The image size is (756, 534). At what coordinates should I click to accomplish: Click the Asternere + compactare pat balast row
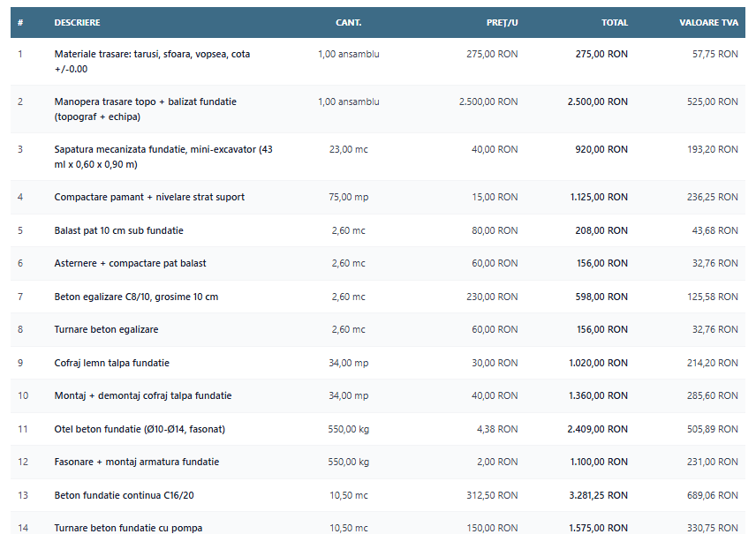[x=377, y=263]
